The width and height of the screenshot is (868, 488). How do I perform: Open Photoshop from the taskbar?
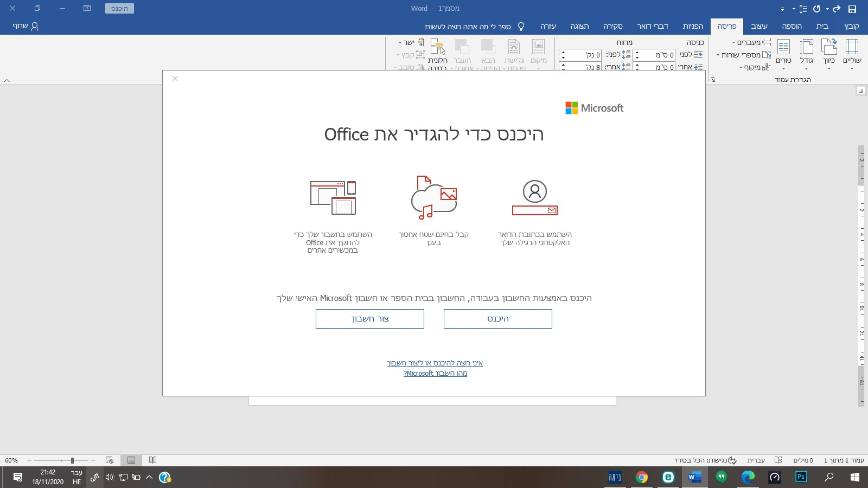pyautogui.click(x=801, y=477)
